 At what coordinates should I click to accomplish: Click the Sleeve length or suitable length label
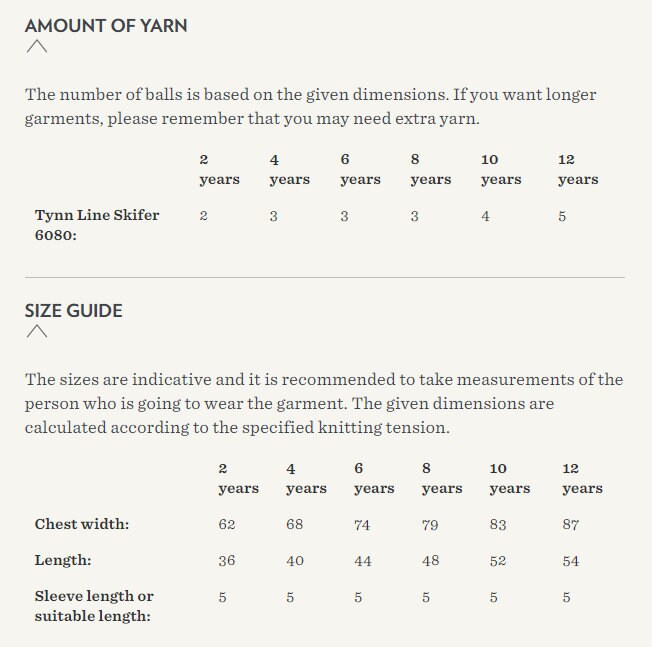[x=94, y=606]
